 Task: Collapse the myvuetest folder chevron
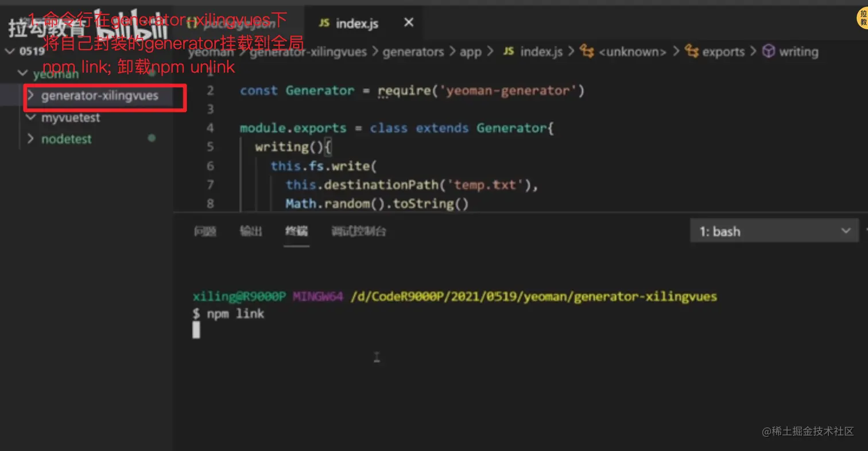coord(31,117)
